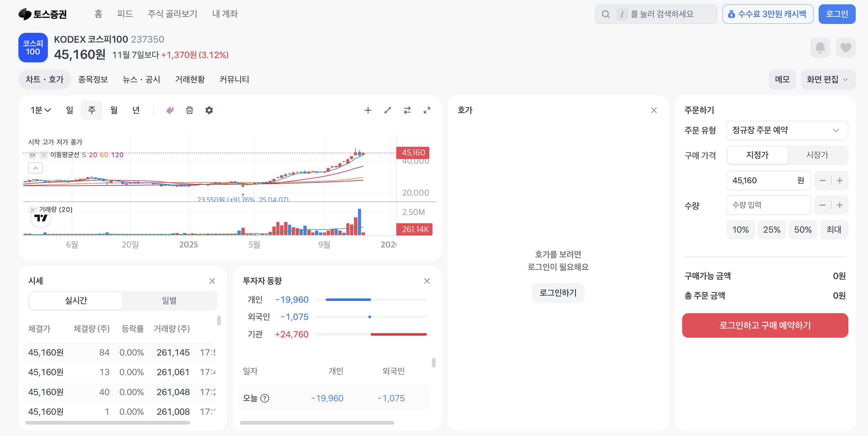Open the 1분 interval dropdown
The image size is (868, 436).
pos(40,110)
